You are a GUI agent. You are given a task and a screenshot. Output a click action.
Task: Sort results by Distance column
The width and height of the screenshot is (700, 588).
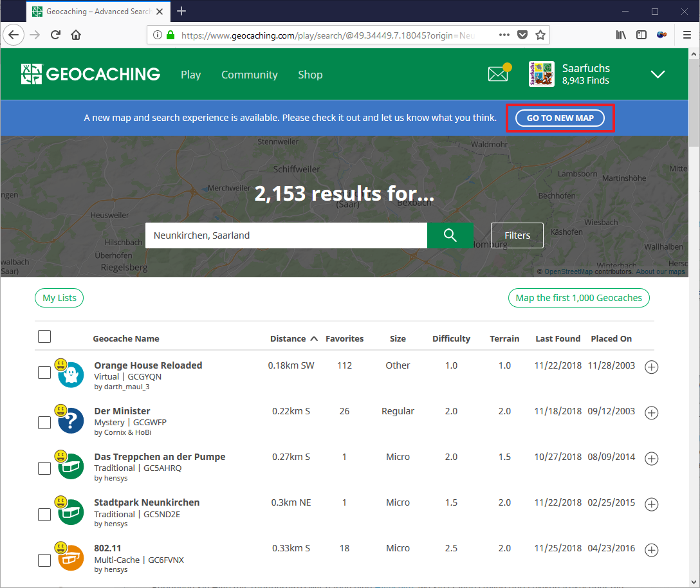[x=293, y=339]
